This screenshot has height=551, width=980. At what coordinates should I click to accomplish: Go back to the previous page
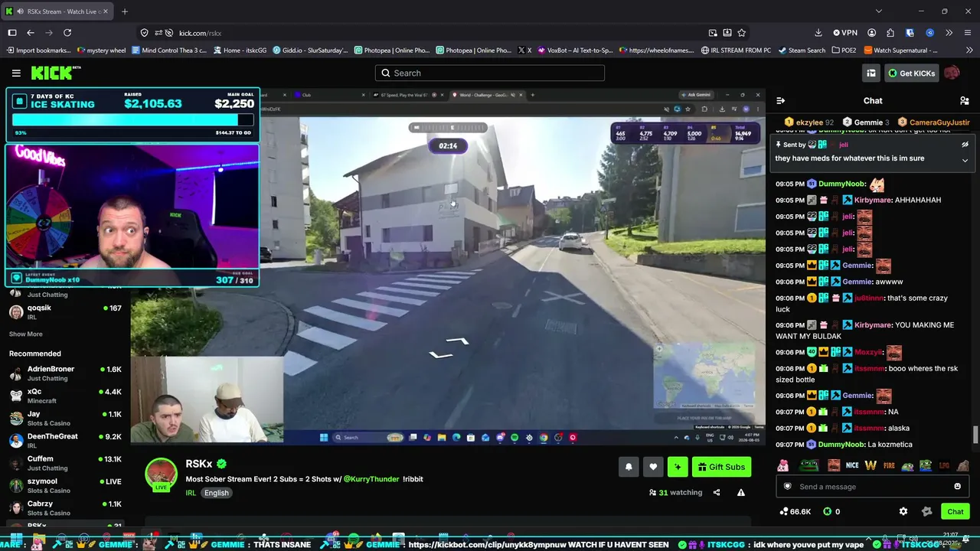click(31, 33)
